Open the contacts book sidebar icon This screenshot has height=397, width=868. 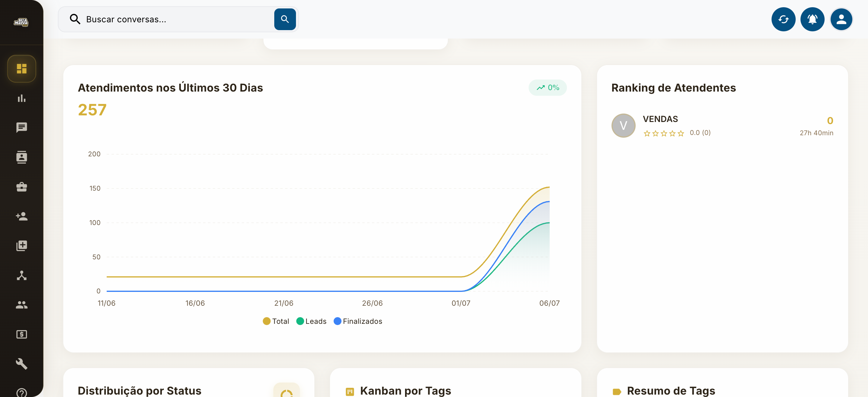(x=22, y=157)
